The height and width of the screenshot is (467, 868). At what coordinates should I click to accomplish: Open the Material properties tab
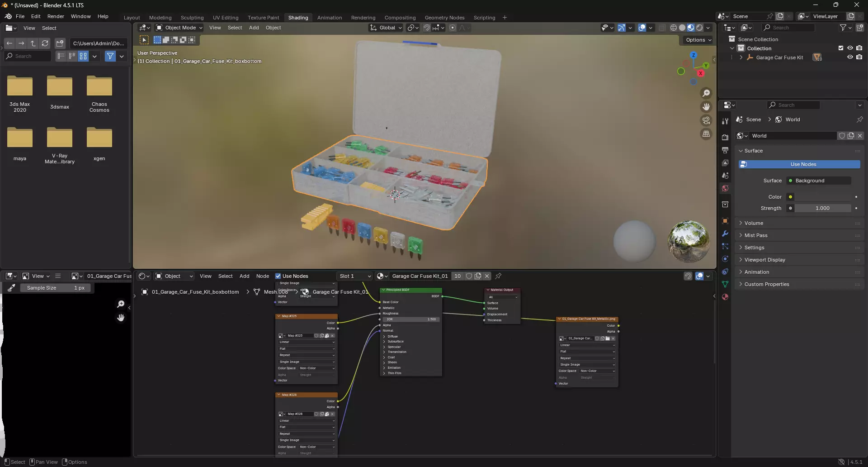(x=725, y=297)
